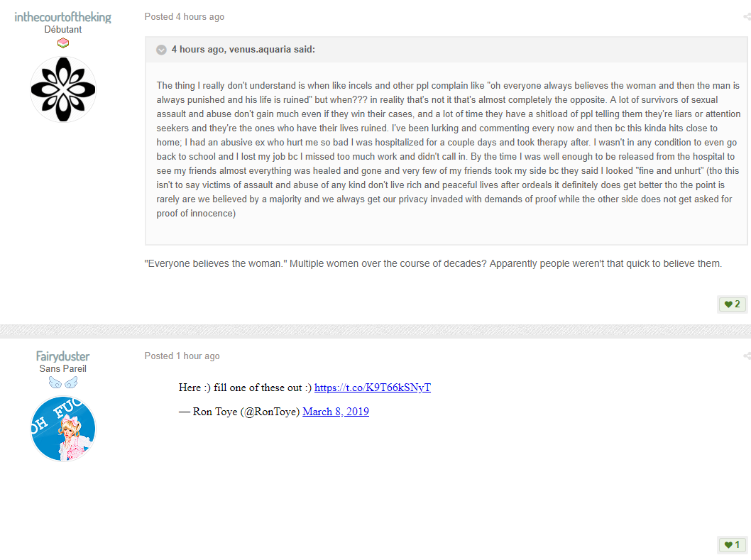Click the Sans Pareil rank label
The width and height of the screenshot is (751, 560).
pyautogui.click(x=62, y=369)
